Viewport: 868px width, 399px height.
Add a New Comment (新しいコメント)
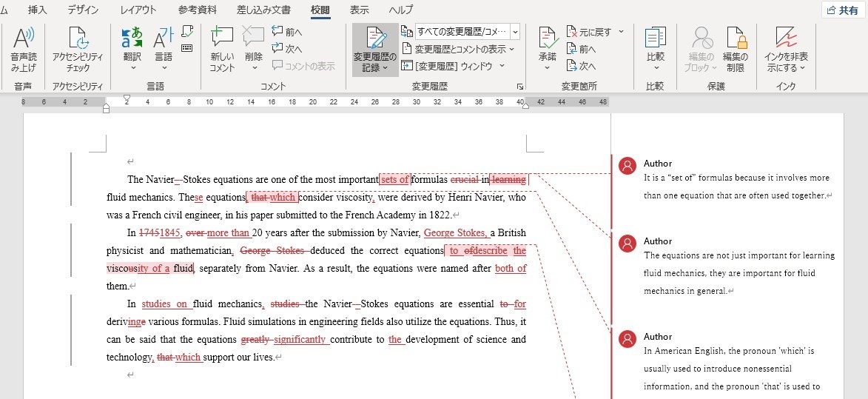coord(222,50)
